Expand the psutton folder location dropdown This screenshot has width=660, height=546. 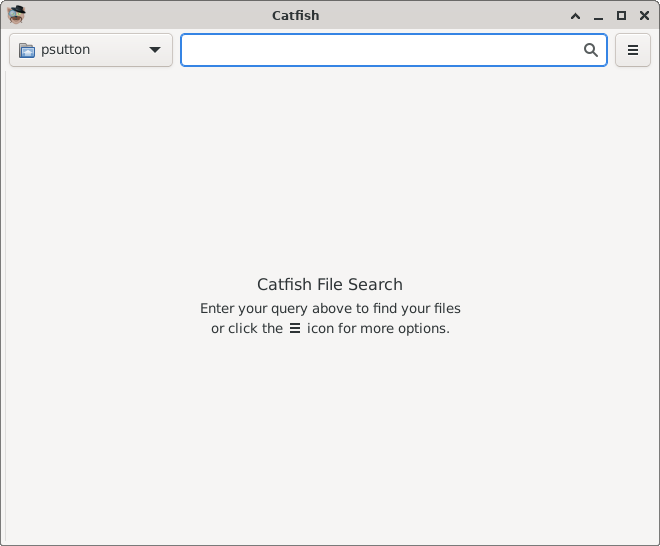point(91,50)
